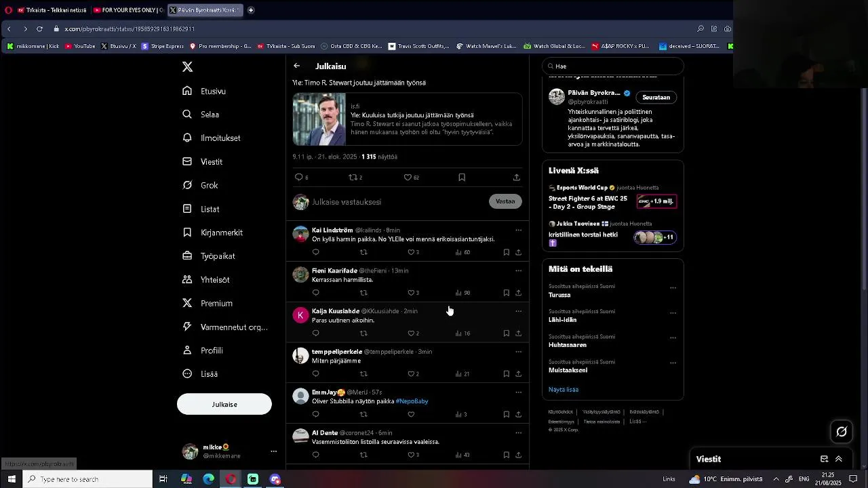Open Jukka Tsovinen live space
The width and height of the screenshot is (868, 488).
612,234
